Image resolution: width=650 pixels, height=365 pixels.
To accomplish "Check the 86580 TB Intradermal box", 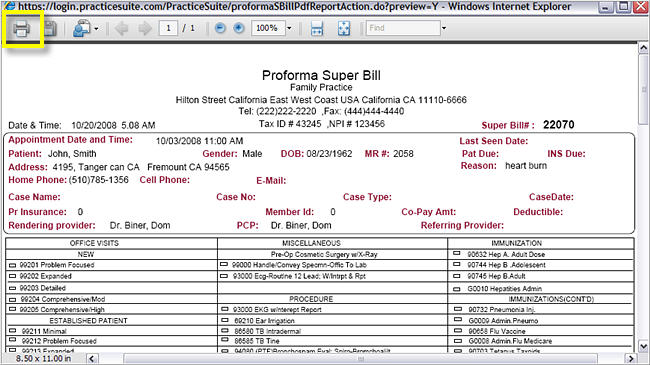I will (x=225, y=331).
